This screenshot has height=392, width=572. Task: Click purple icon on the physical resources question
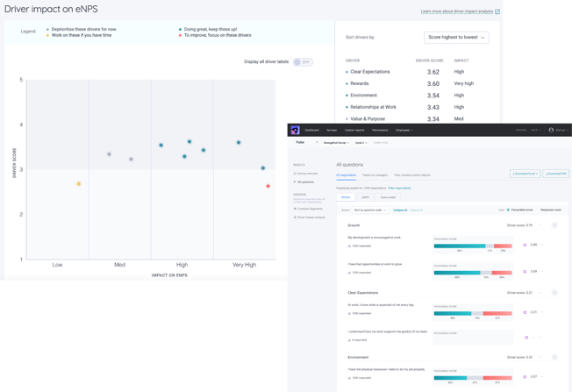[x=525, y=377]
